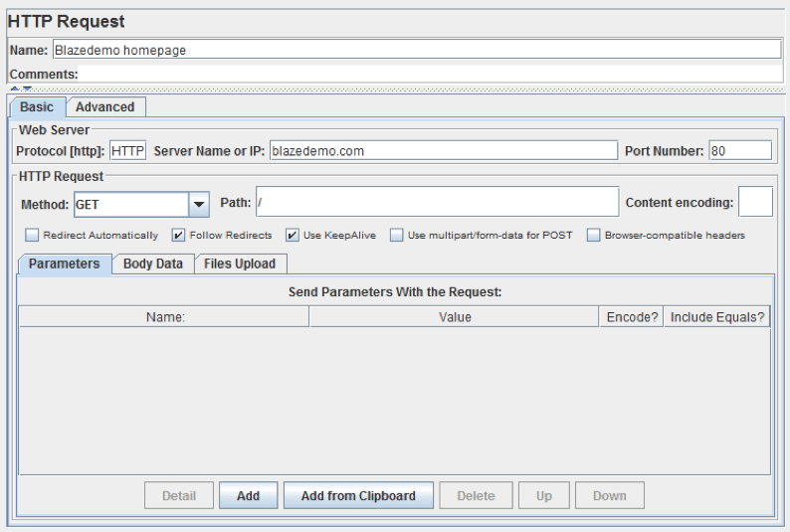
Task: Switch to the Files Upload tab
Action: (240, 264)
